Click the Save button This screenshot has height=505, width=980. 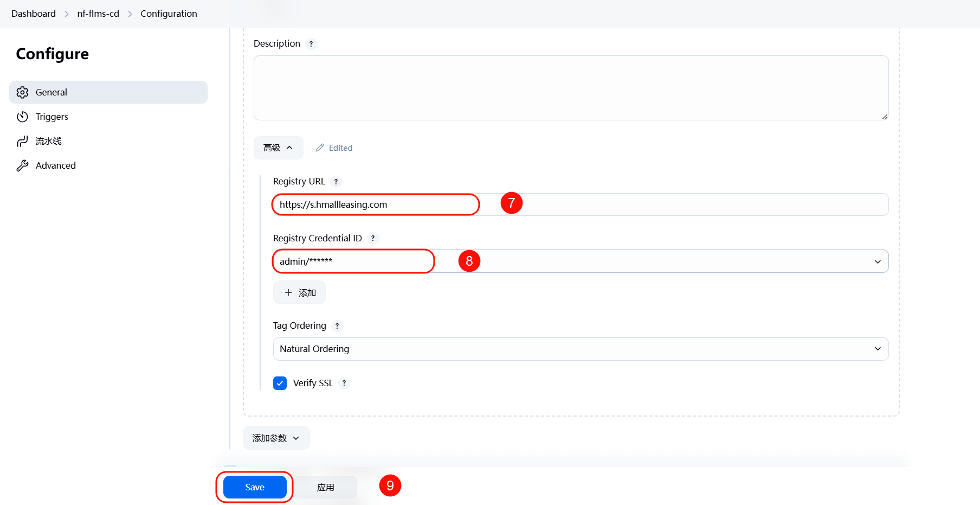coord(255,487)
